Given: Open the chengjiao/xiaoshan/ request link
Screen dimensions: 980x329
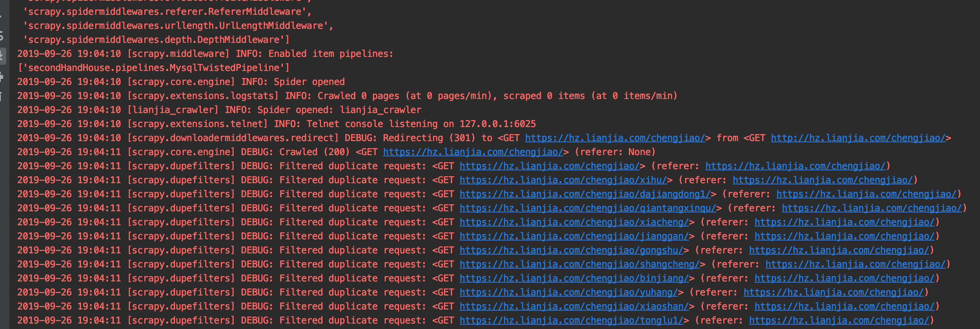Looking at the screenshot, I should coord(574,306).
